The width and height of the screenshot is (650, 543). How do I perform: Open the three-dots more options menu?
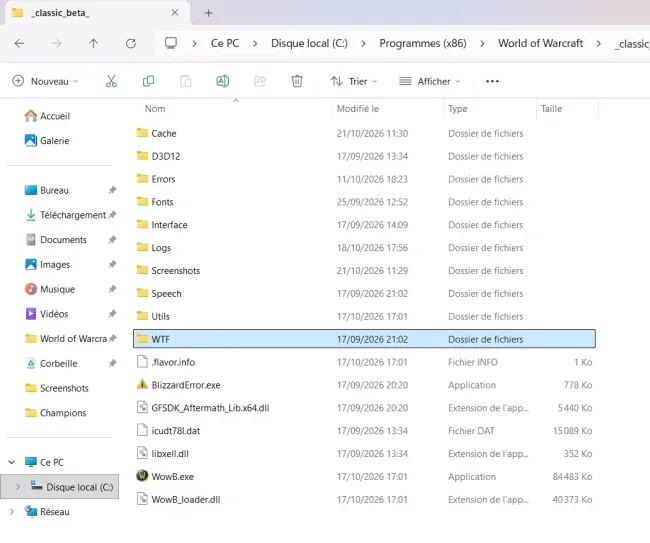(x=492, y=81)
